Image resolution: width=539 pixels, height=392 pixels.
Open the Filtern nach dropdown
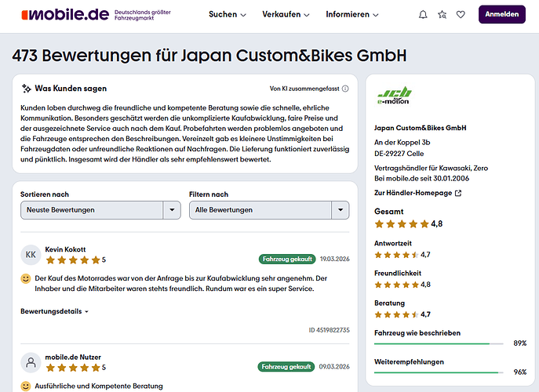coord(268,210)
